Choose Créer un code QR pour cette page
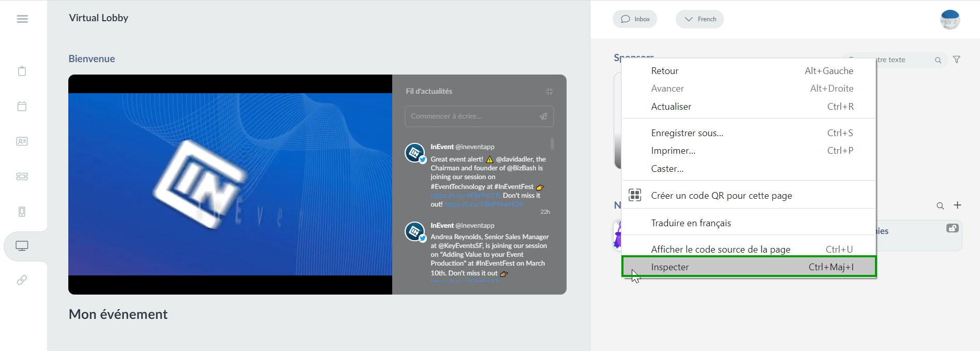980x351 pixels. click(749, 196)
